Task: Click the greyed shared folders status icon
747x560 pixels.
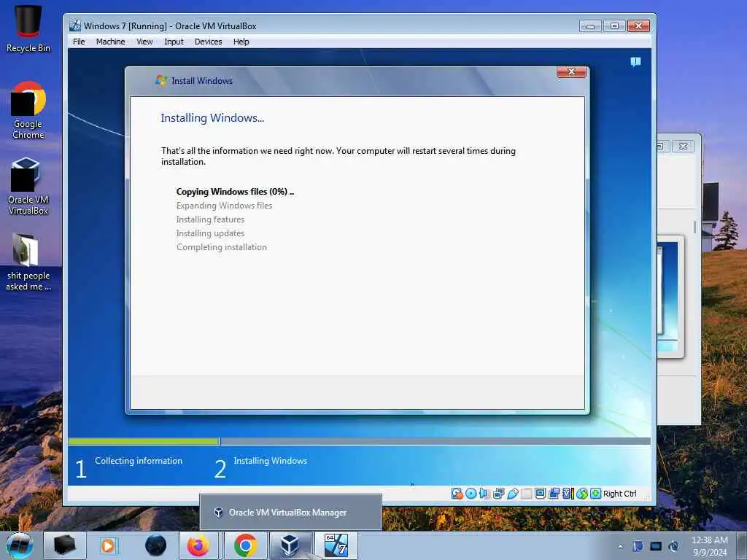Action: pos(527,494)
